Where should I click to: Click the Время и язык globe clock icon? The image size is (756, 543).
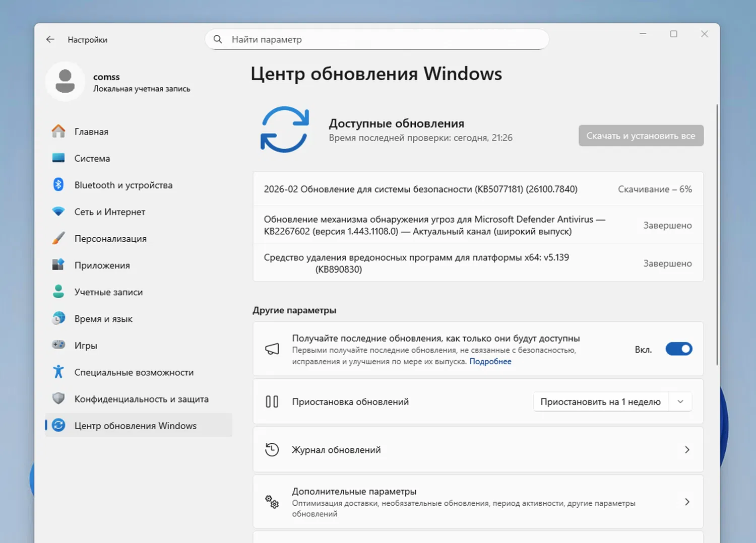(58, 318)
